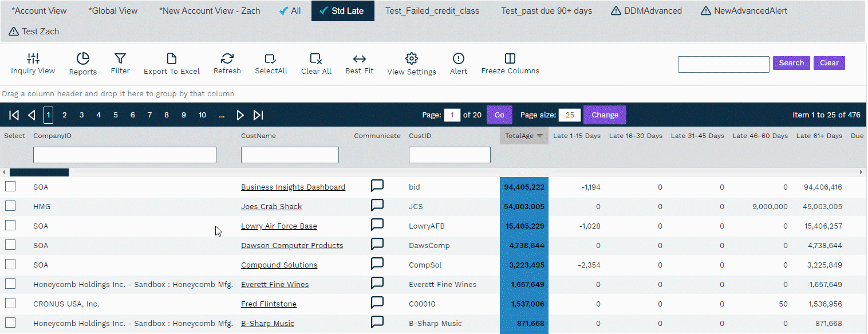Open the *Global View tab
Image resolution: width=868 pixels, height=334 pixels.
pyautogui.click(x=113, y=11)
